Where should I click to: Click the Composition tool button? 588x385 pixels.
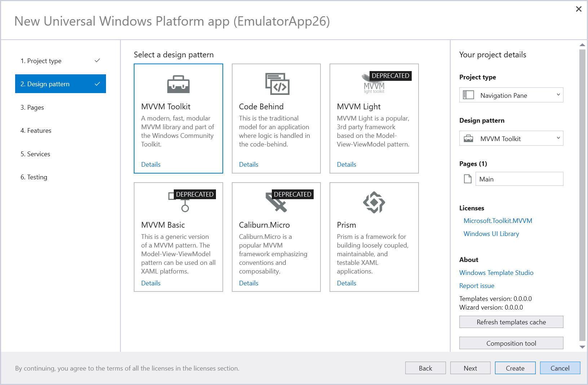(x=511, y=343)
